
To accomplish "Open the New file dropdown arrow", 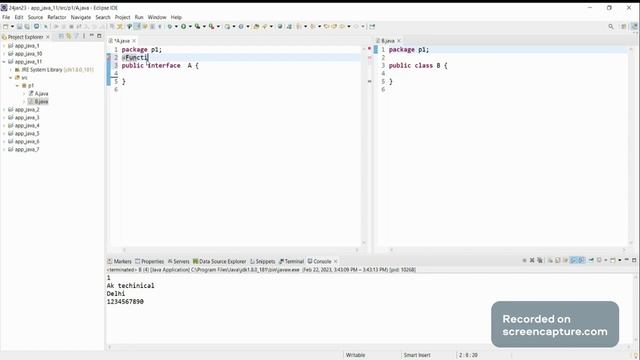I will 12,27.
